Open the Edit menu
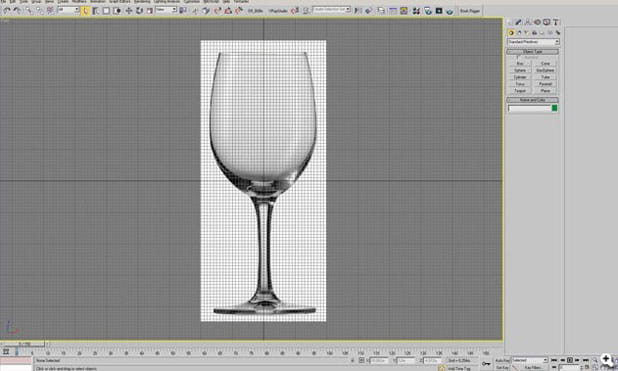 (x=13, y=2)
